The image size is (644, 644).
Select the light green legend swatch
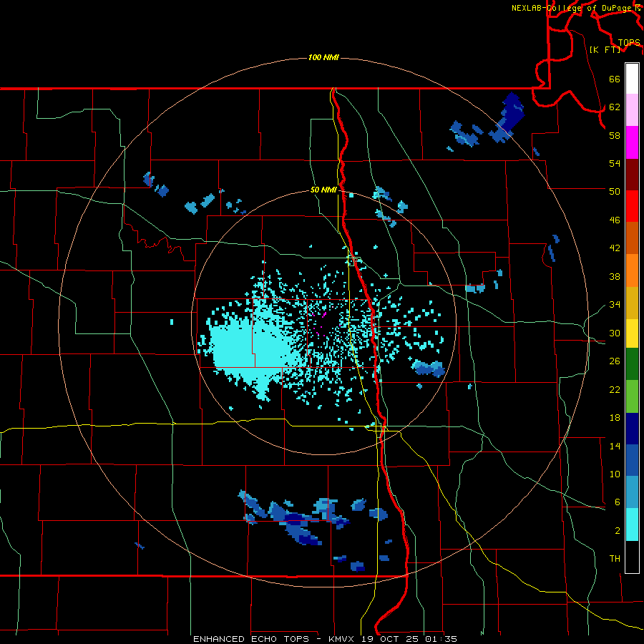pyautogui.click(x=632, y=396)
